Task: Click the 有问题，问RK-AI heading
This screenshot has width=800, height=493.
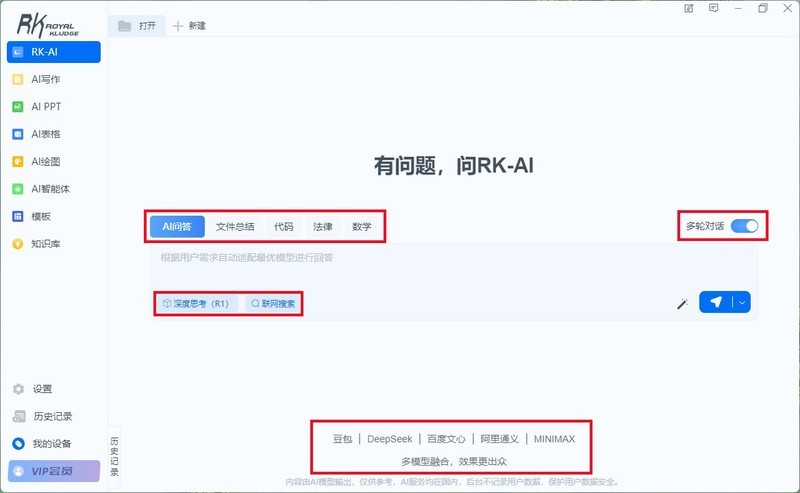Action: [454, 166]
